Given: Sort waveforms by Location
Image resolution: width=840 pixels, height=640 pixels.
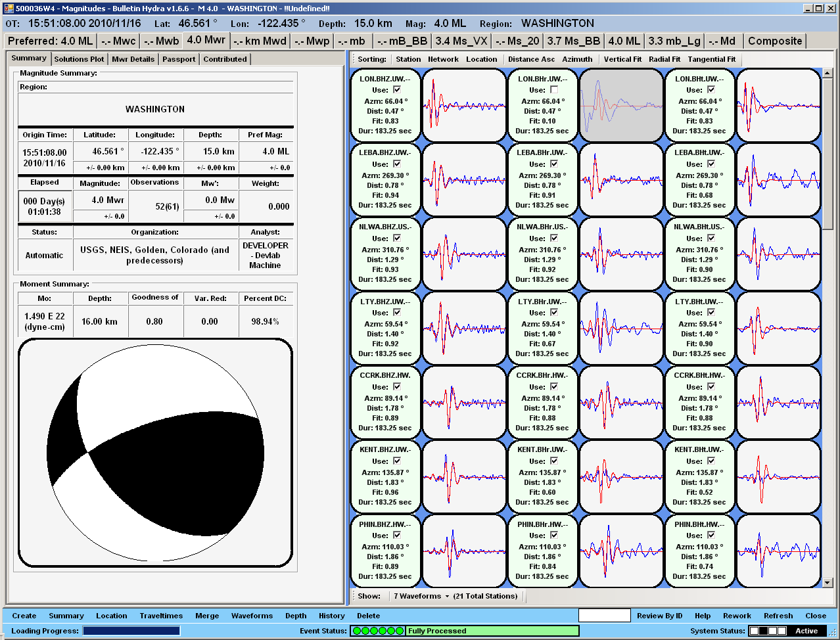Looking at the screenshot, I should (x=482, y=59).
